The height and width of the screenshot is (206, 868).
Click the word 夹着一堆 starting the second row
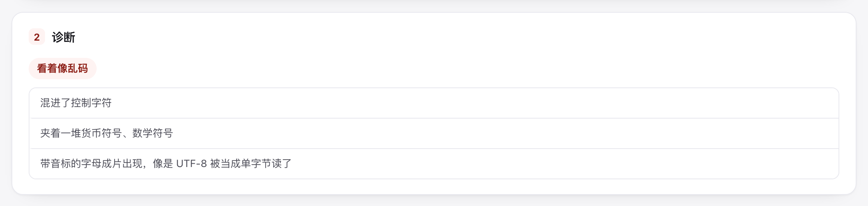pos(61,133)
